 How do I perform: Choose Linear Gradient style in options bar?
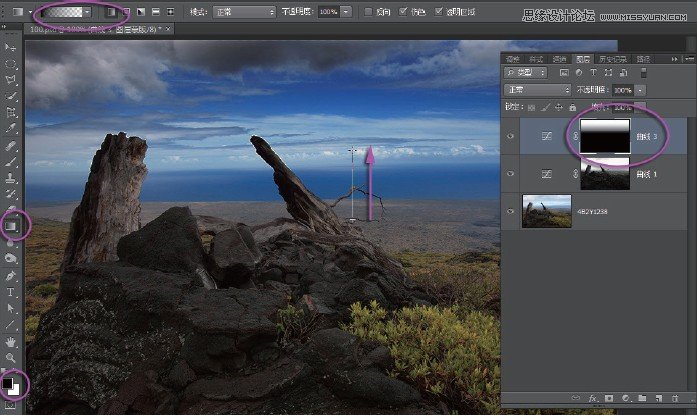[112, 12]
